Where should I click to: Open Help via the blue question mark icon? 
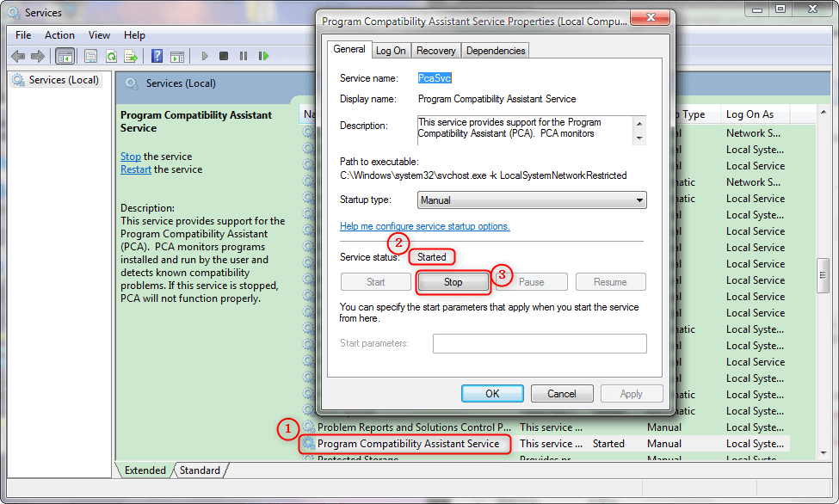pos(157,57)
